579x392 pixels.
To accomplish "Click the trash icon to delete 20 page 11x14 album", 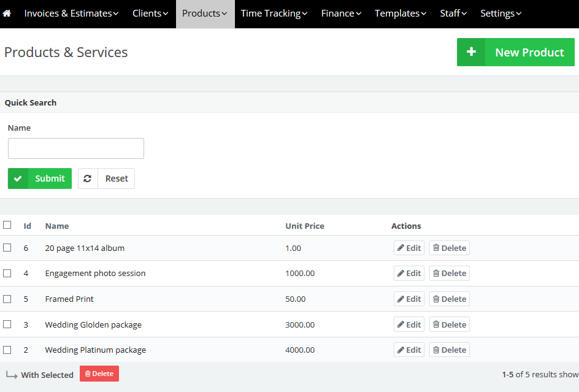I will pyautogui.click(x=438, y=248).
